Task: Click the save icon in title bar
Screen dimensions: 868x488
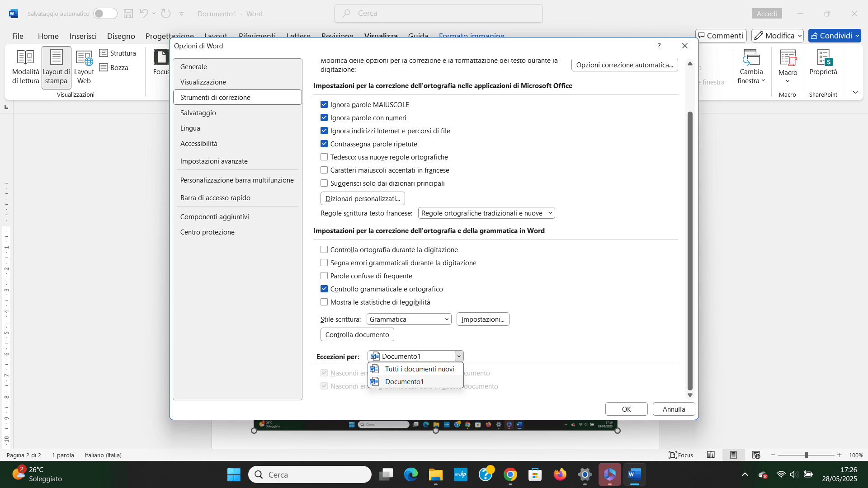Action: (x=128, y=14)
